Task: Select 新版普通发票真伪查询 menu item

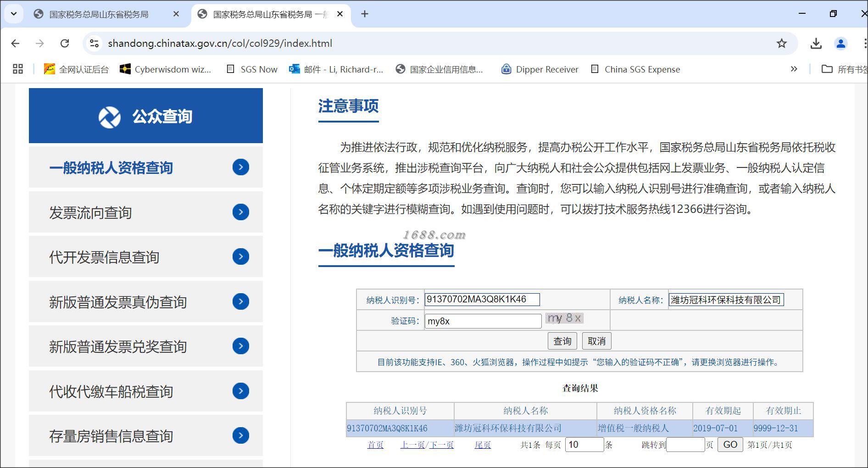Action: (x=146, y=301)
